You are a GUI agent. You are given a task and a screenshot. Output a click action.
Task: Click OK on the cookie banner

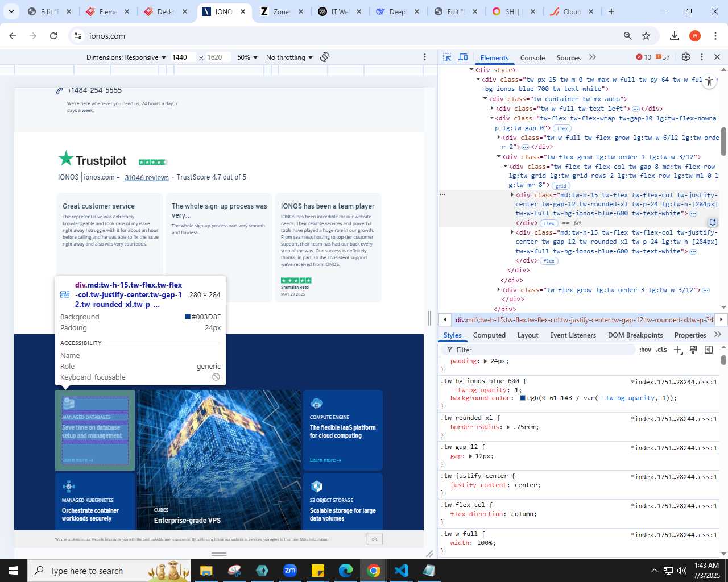point(374,539)
